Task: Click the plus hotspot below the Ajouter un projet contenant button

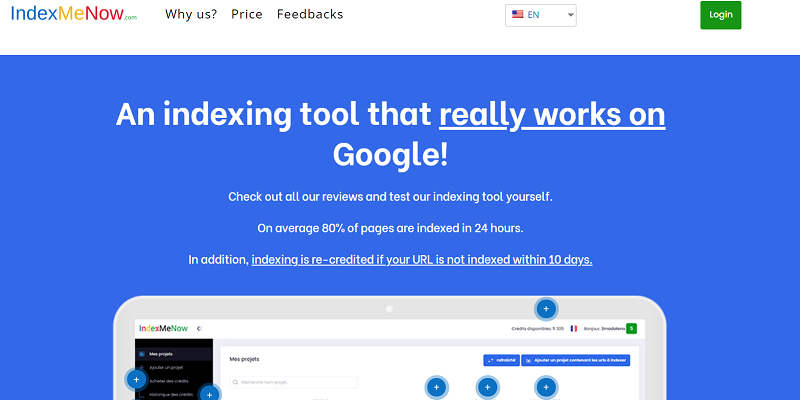Action: tap(546, 387)
